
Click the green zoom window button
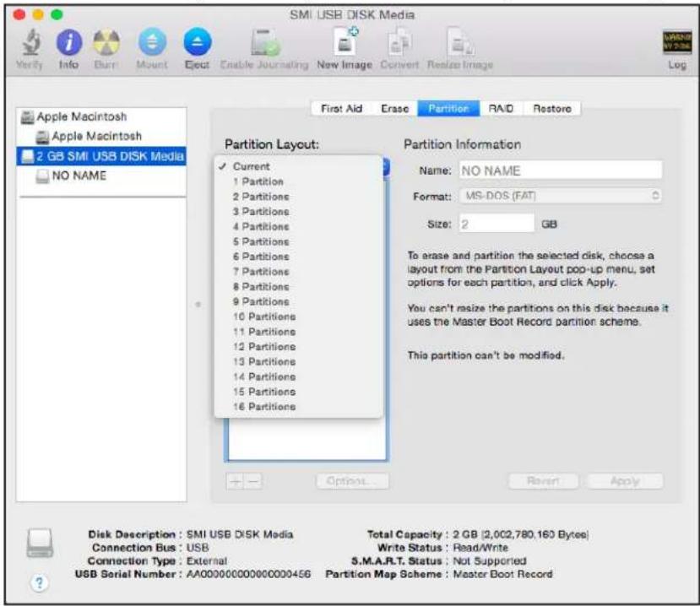[x=57, y=14]
